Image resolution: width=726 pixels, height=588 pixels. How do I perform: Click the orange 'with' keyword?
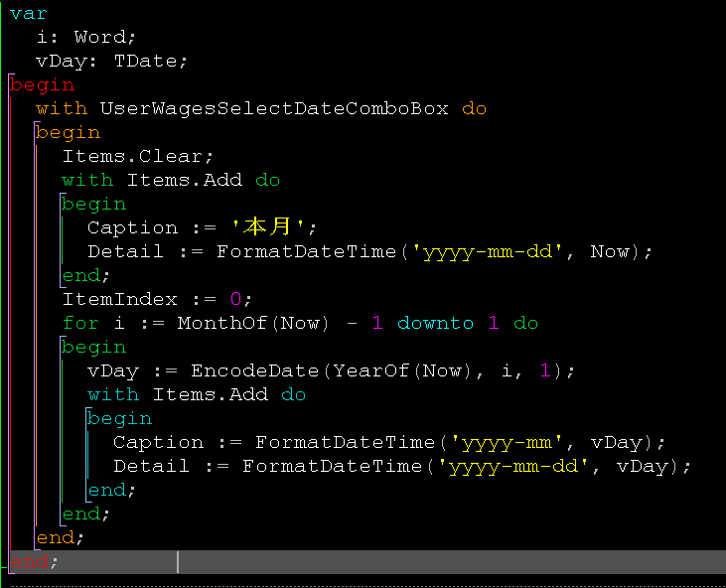pos(62,109)
